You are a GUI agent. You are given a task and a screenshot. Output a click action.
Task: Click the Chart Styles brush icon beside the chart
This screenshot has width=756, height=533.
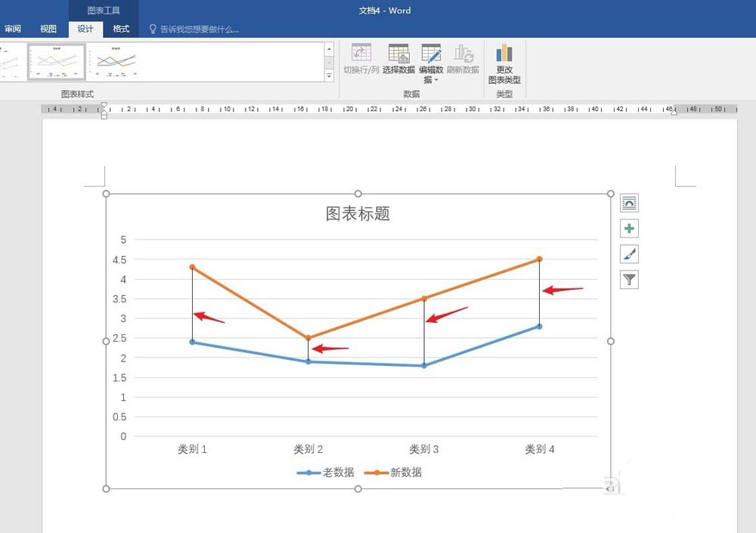[628, 253]
